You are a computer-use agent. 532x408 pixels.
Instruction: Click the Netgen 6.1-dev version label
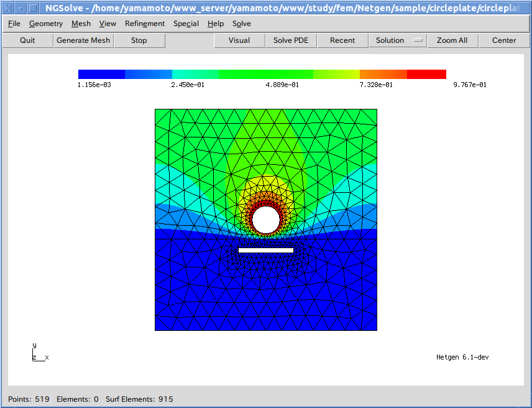pyautogui.click(x=462, y=357)
